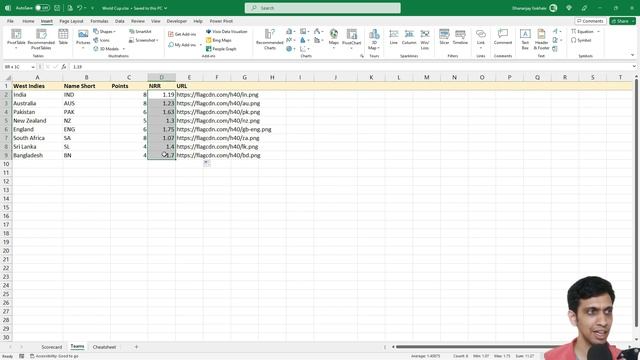
Task: Switch to the Cheatsheet sheet
Action: [104, 347]
